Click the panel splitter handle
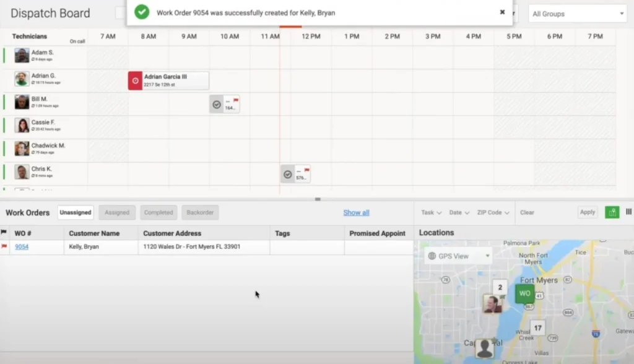The height and width of the screenshot is (364, 634). 318,199
